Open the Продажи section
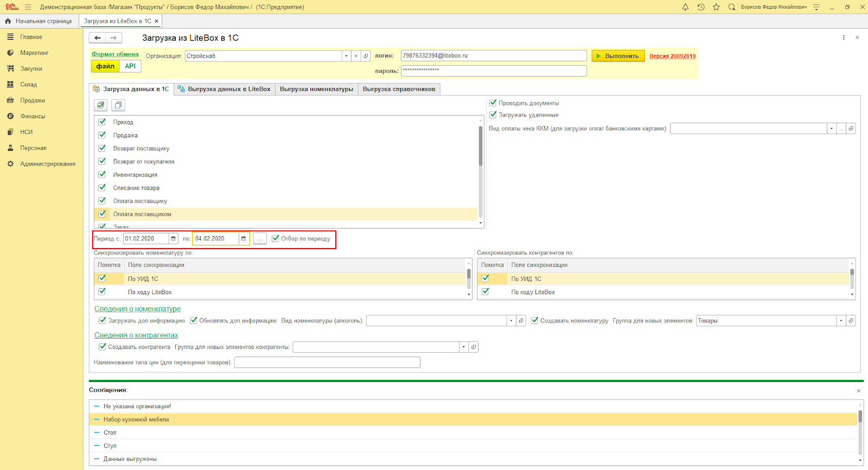This screenshot has height=470, width=868. (33, 100)
